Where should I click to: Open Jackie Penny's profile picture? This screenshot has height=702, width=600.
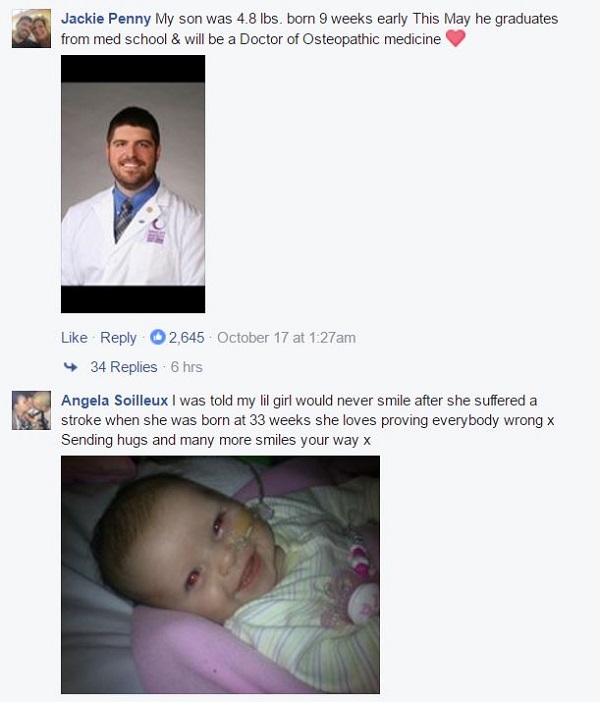pyautogui.click(x=31, y=28)
